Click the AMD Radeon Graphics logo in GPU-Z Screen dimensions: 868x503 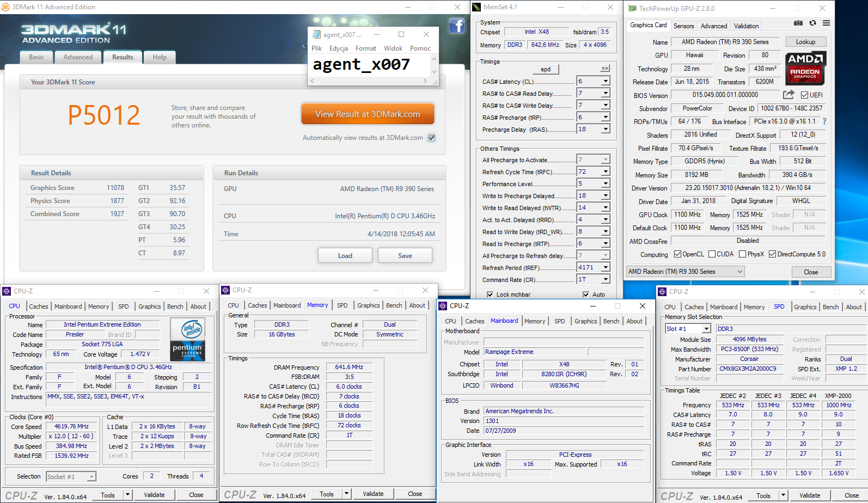tap(805, 69)
